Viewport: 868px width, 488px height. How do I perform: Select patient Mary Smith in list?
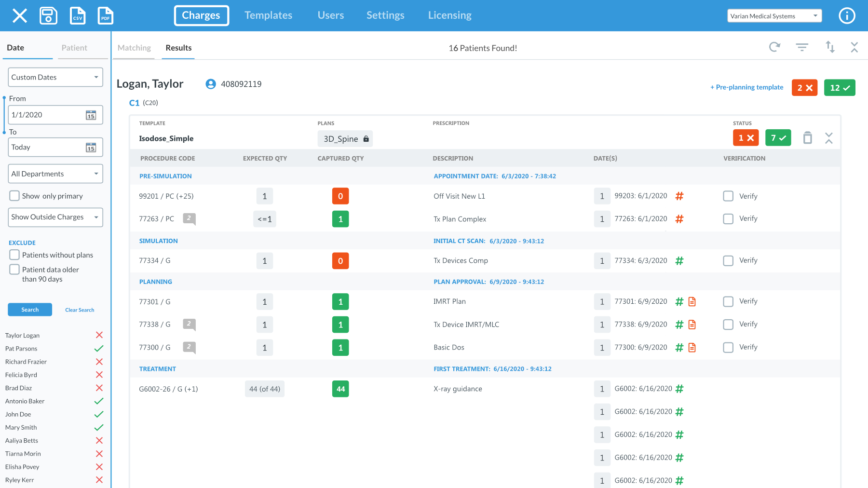[54, 428]
